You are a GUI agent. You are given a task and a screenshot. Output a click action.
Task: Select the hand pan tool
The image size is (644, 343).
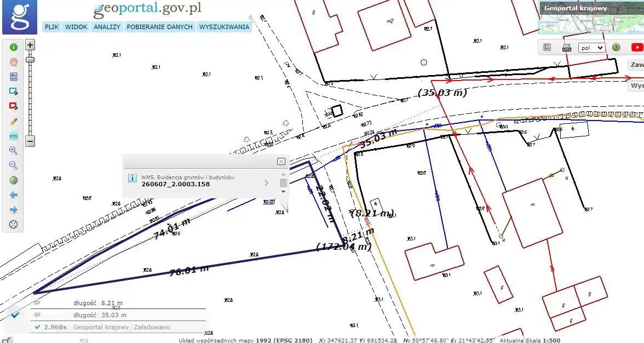pyautogui.click(x=14, y=62)
